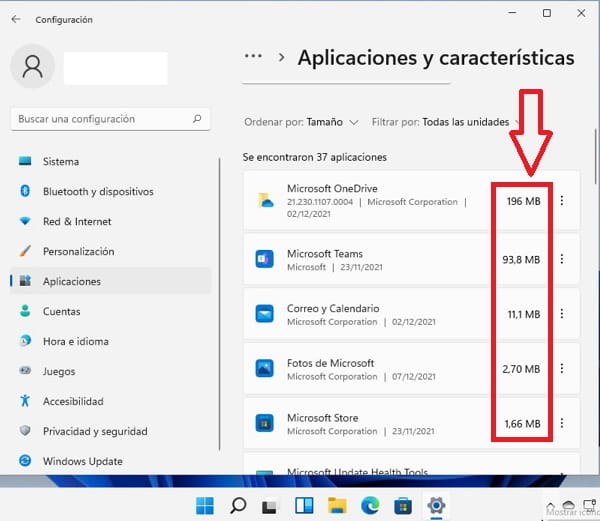
Task: Click the Bluetooth icon in sidebar
Action: click(x=25, y=190)
